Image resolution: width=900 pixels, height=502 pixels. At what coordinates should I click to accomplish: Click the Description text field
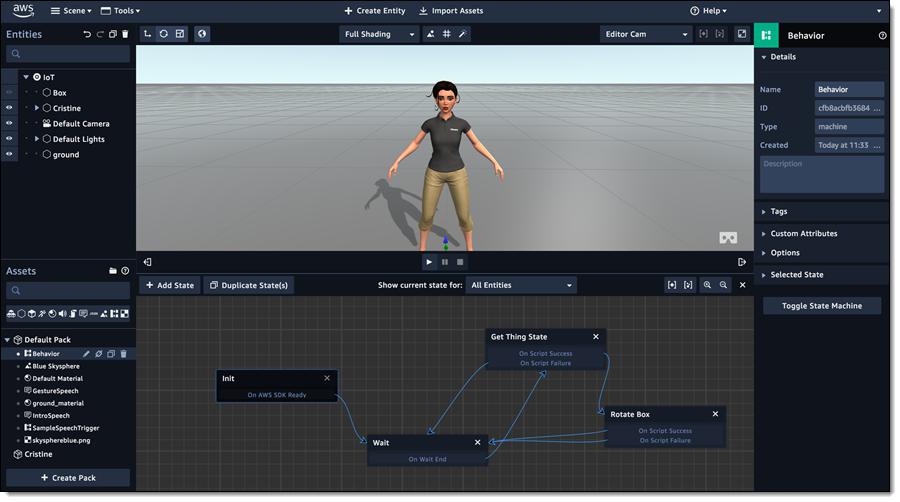pyautogui.click(x=821, y=174)
